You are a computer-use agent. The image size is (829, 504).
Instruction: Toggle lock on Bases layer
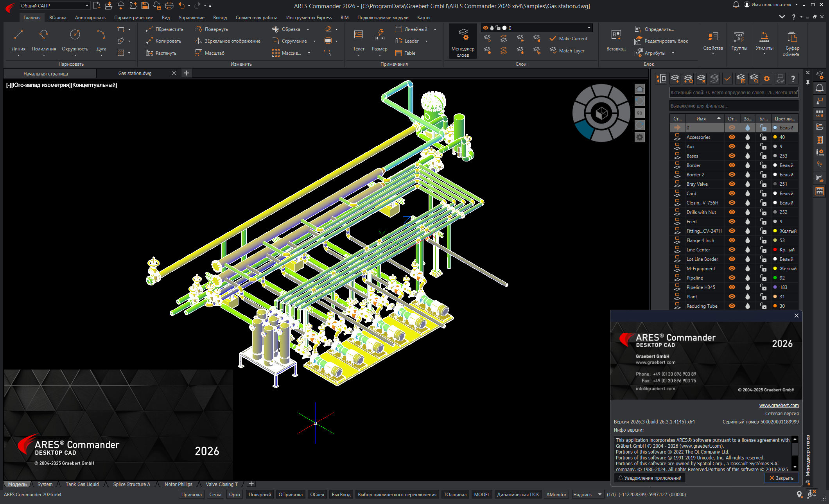coord(763,156)
